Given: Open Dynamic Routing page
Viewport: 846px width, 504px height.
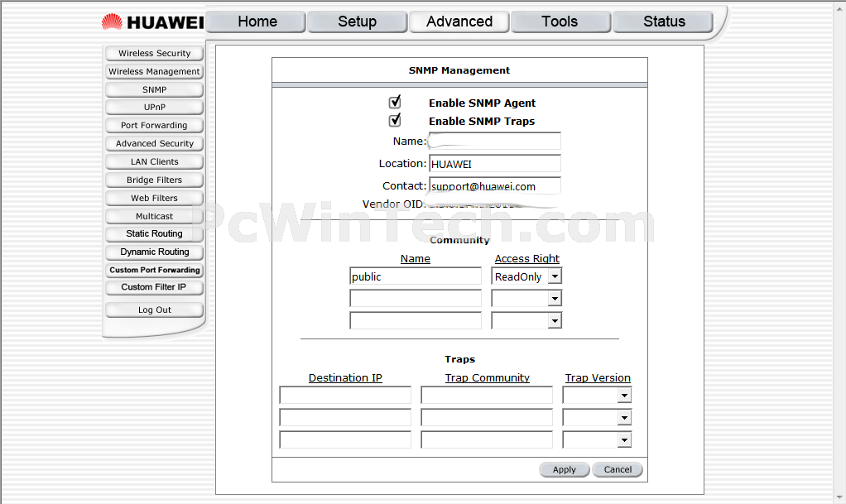Looking at the screenshot, I should click(x=154, y=252).
